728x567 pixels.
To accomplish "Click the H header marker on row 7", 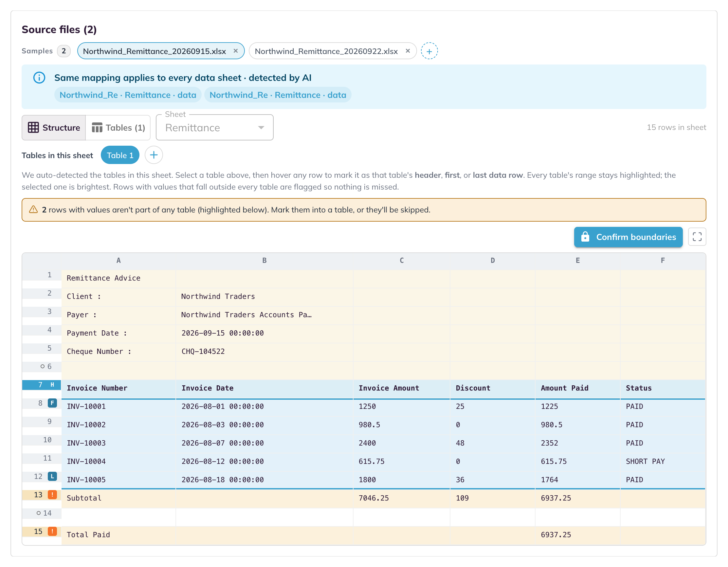I will (x=52, y=385).
